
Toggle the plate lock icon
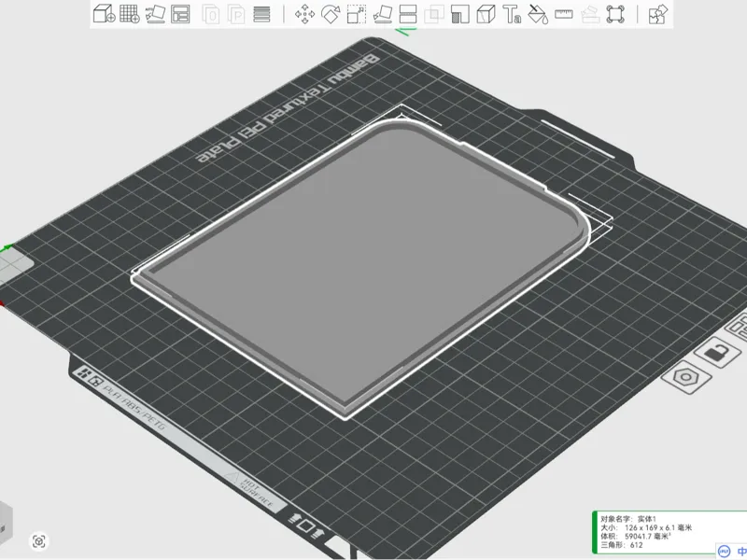717,353
